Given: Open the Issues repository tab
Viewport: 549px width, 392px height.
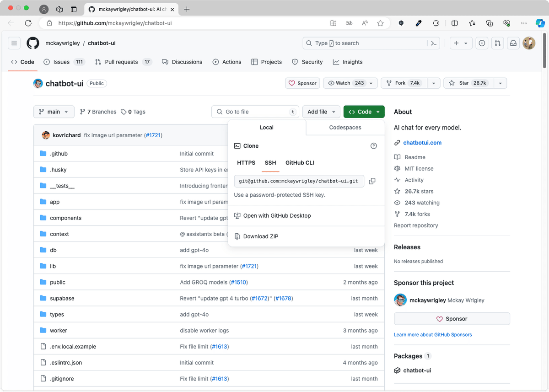Looking at the screenshot, I should [x=64, y=62].
